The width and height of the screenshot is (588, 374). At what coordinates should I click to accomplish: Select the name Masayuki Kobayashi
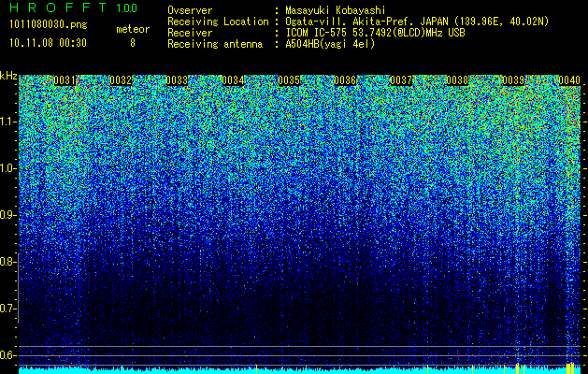coord(336,10)
